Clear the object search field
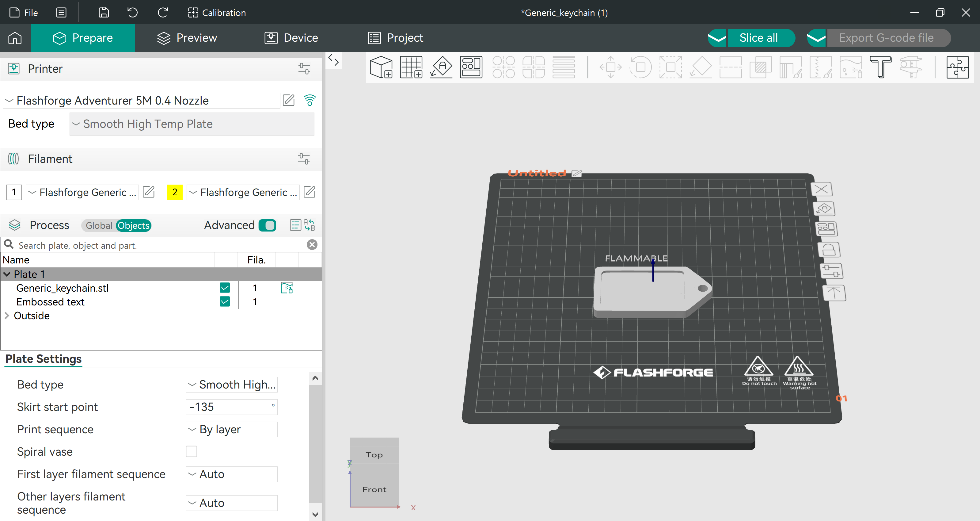 coord(312,245)
